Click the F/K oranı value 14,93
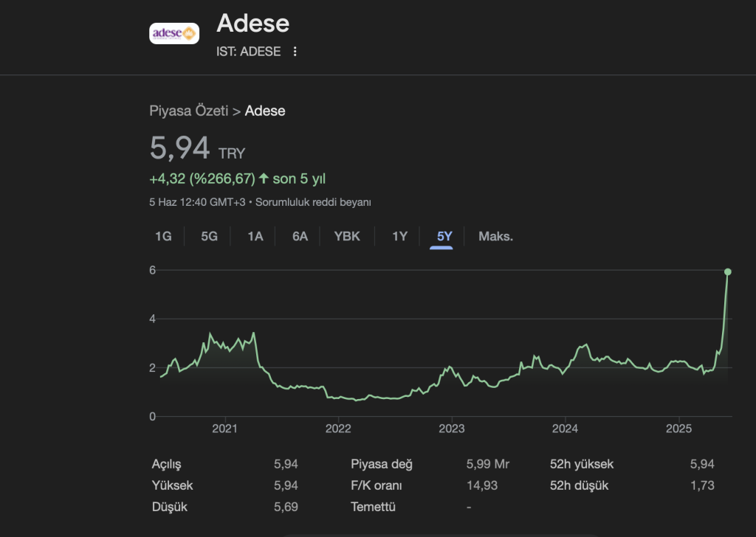 [481, 485]
